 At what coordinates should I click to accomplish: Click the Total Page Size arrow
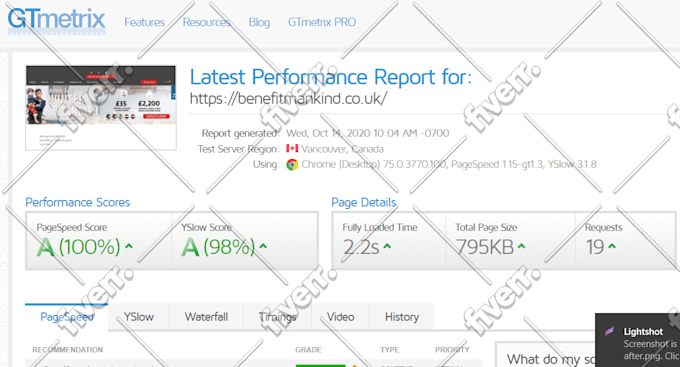[522, 246]
